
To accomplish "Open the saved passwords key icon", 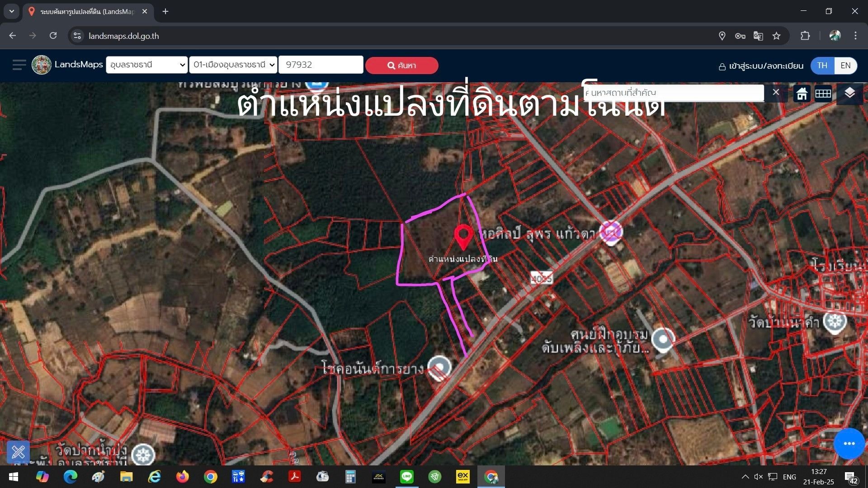I will (x=740, y=36).
